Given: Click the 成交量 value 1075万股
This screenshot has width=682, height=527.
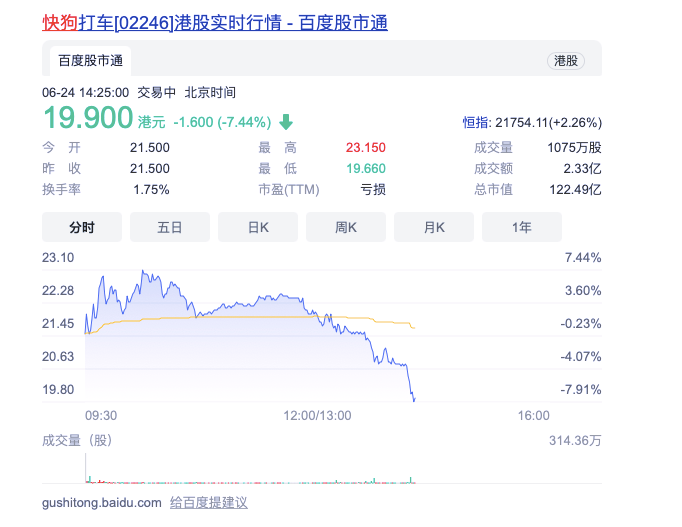Looking at the screenshot, I should point(574,148).
